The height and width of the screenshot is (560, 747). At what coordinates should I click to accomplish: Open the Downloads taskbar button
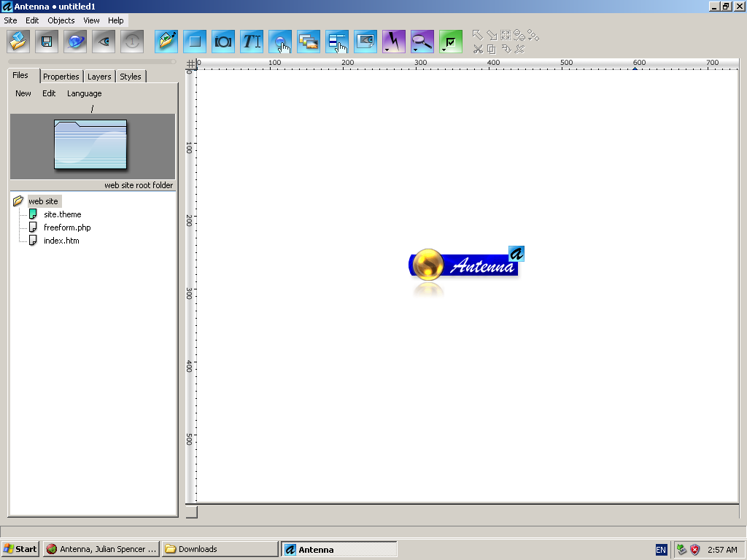[x=220, y=549]
